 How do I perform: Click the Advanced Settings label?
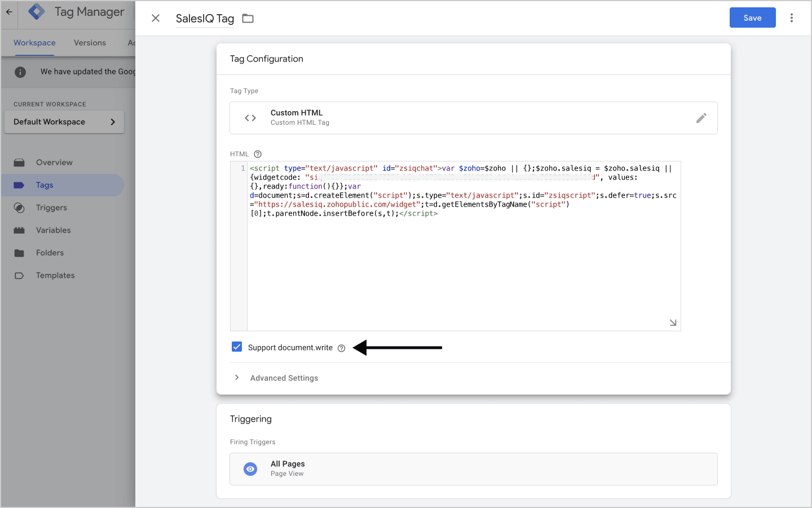pos(284,378)
